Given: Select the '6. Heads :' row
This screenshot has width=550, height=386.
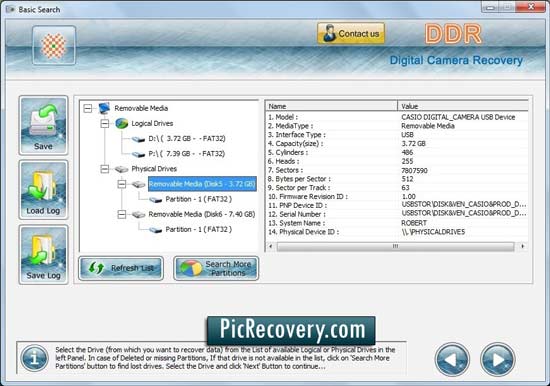Looking at the screenshot, I should 397,161.
